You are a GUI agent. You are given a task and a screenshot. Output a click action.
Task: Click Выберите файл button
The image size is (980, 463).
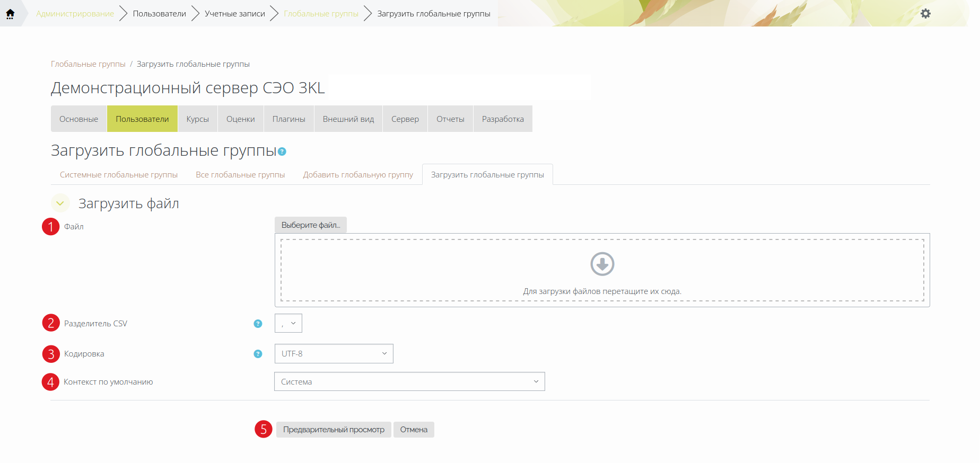[x=311, y=225]
